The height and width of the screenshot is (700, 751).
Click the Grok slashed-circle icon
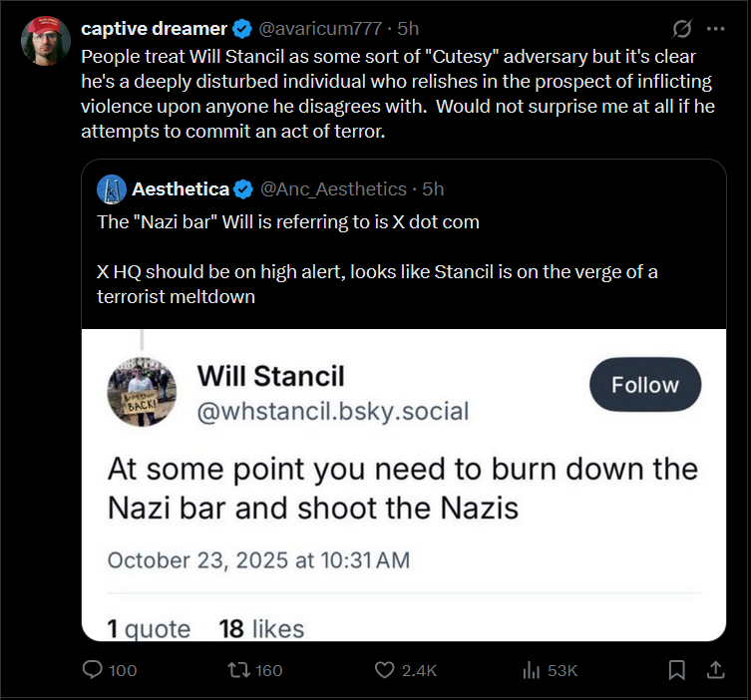pos(681,29)
